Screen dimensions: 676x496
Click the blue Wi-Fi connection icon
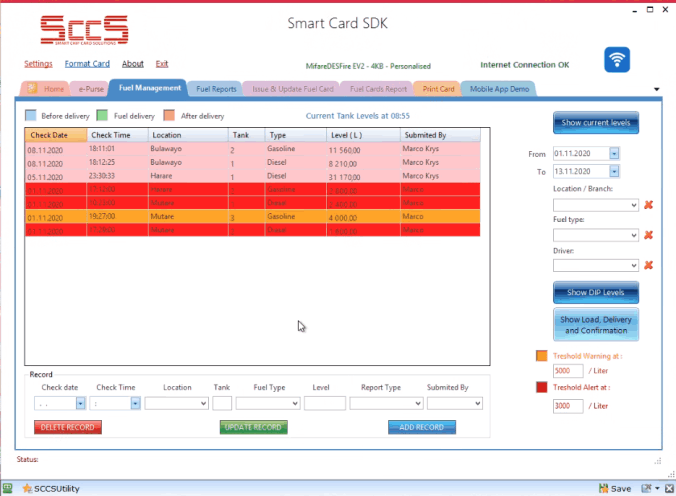point(617,60)
